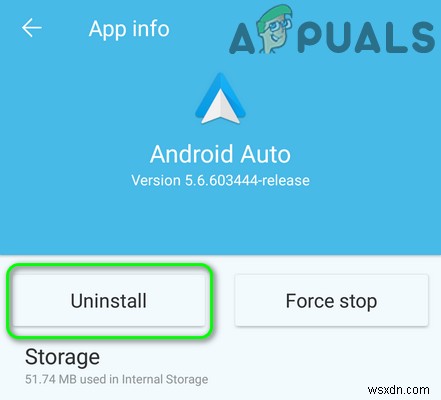Tap the white arrowhead inside Android Auto logo
This screenshot has width=441, height=400.
pyautogui.click(x=220, y=108)
